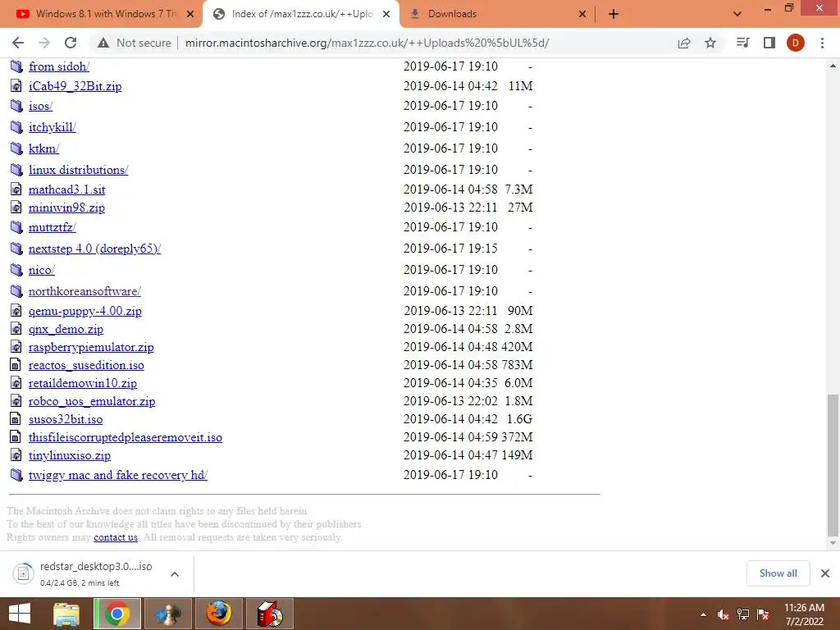Download raspberrypiemulator.zip

(91, 348)
